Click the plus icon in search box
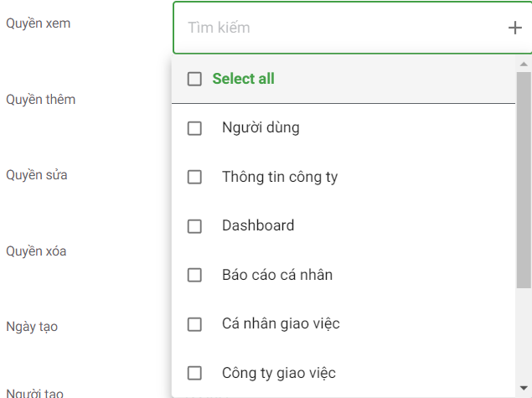532x398 pixels. (x=514, y=28)
